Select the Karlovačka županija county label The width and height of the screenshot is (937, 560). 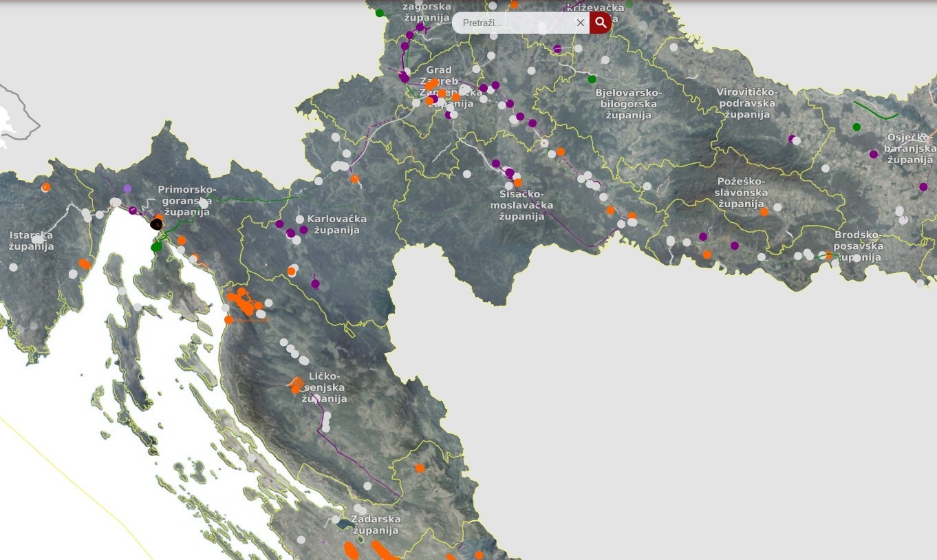(336, 224)
